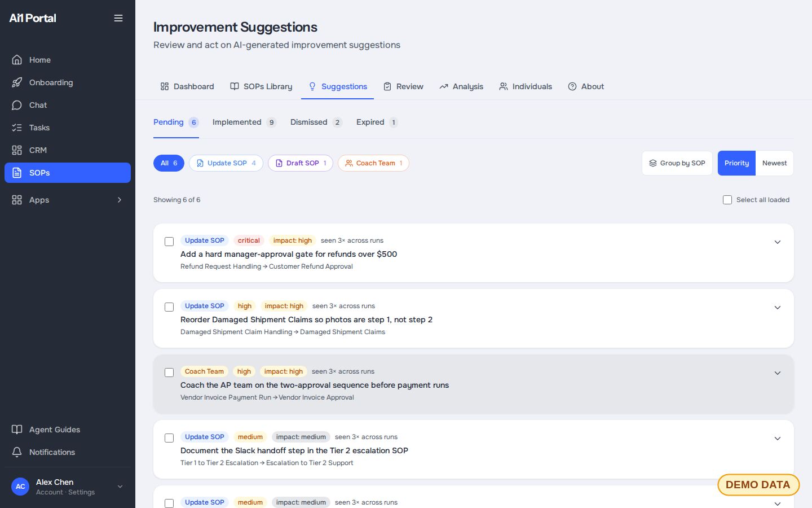Filter by Draft SOP chip

pyautogui.click(x=301, y=163)
